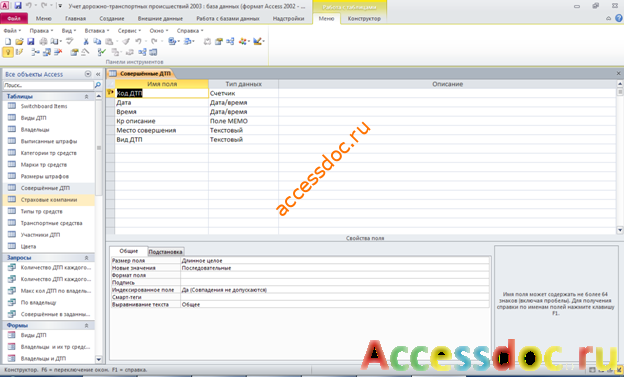The image size is (624, 377).
Task: Click the Relationships icon in first toolbar row
Action: click(x=230, y=41)
